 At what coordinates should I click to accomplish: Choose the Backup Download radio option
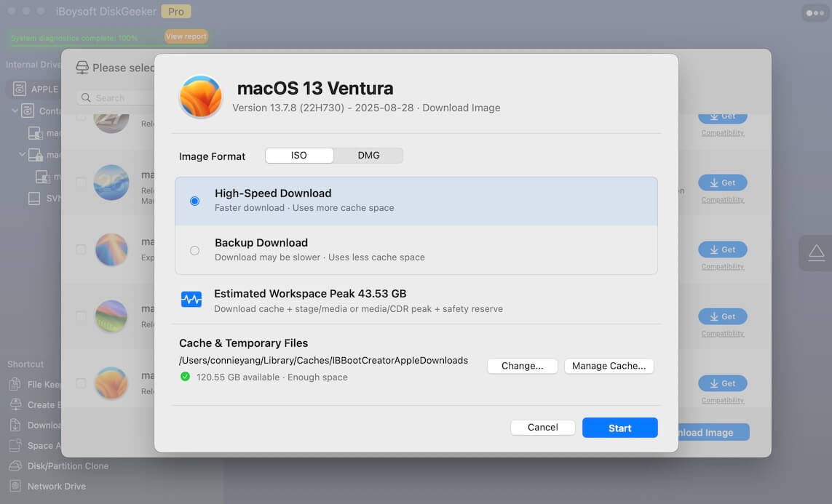[195, 250]
